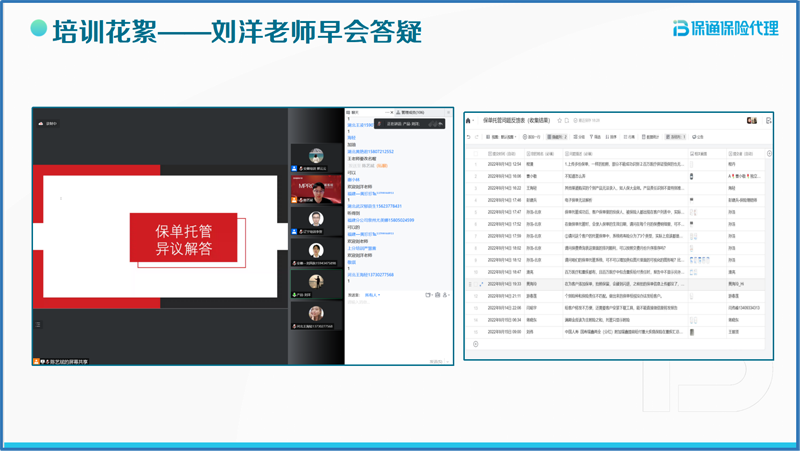Click the add row plus at table bottom
800x452 pixels.
(476, 344)
